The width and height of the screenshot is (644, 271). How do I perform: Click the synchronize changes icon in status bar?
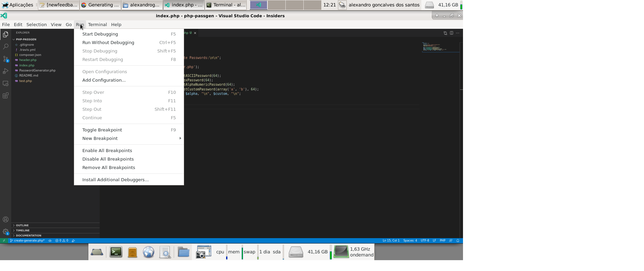click(50, 241)
